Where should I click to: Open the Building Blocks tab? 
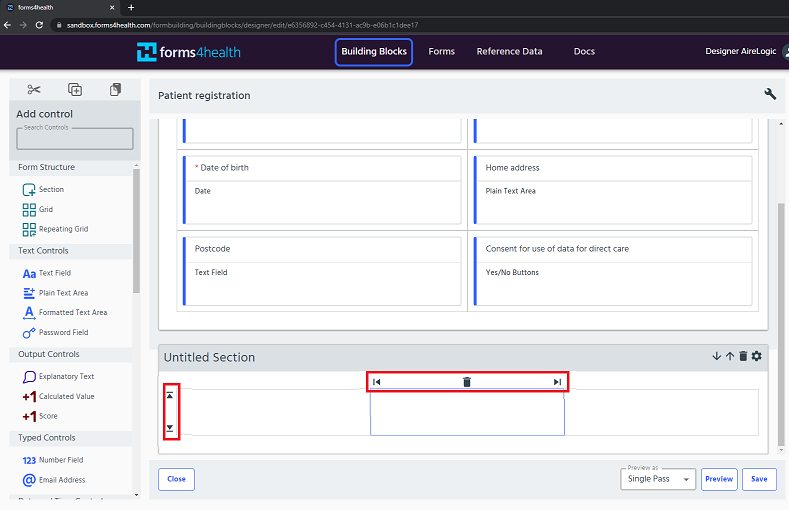coord(374,52)
